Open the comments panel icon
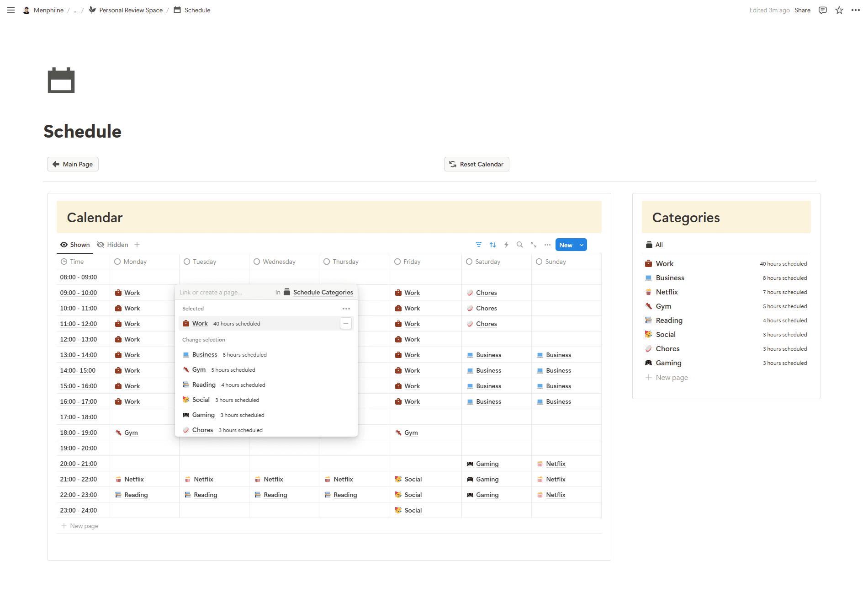Screen dimensions: 868x593 click(x=823, y=10)
